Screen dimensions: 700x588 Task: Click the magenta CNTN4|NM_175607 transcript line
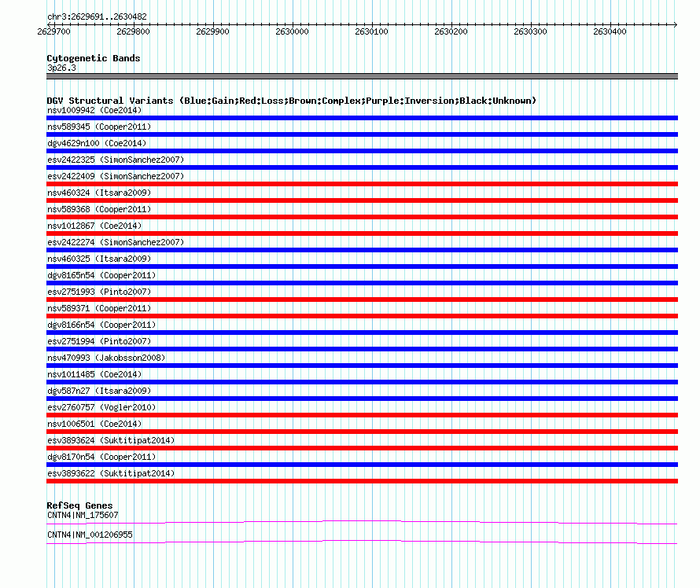tap(362, 522)
